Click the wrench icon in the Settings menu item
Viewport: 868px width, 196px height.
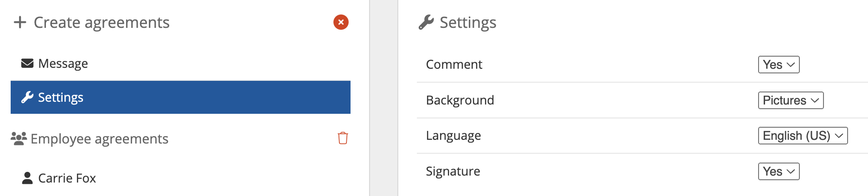(27, 97)
